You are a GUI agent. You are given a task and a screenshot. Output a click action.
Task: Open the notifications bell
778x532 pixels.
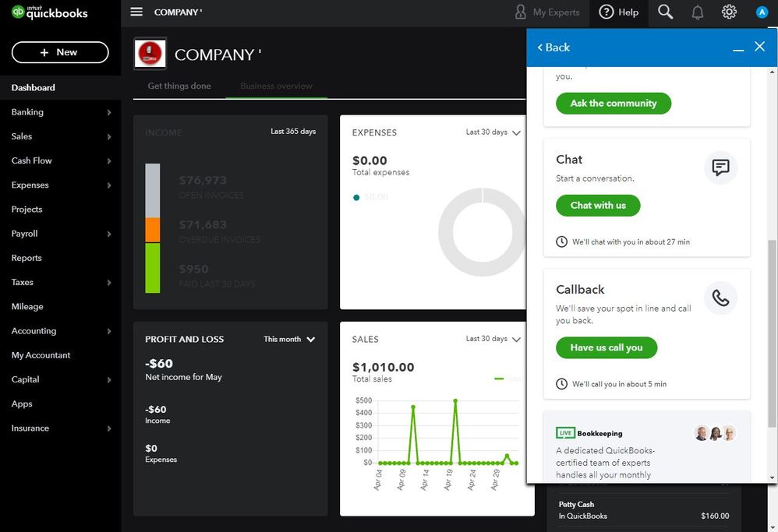tap(697, 12)
